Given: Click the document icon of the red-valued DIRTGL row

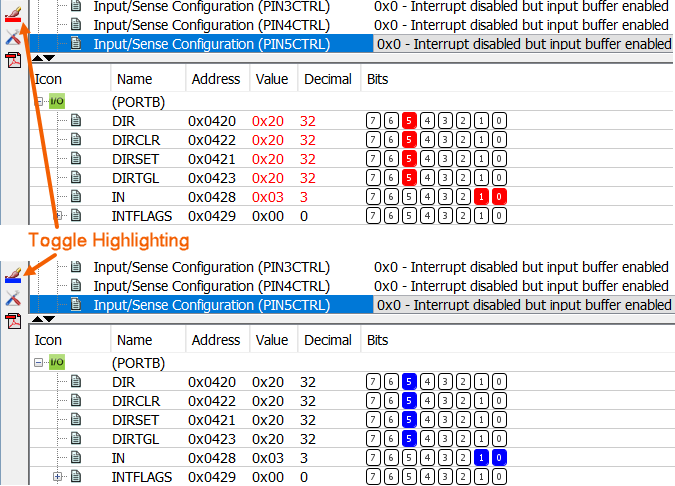Looking at the screenshot, I should (76, 177).
